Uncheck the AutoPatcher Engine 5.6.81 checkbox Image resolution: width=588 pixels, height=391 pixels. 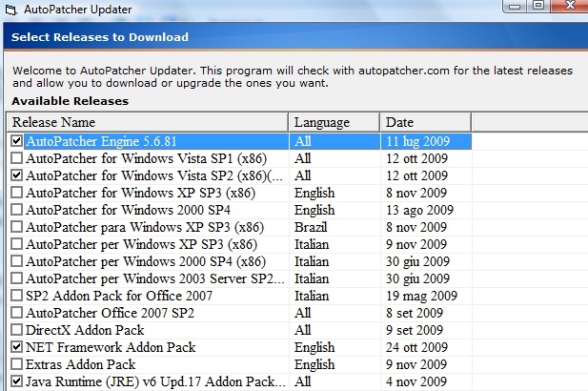(16, 141)
